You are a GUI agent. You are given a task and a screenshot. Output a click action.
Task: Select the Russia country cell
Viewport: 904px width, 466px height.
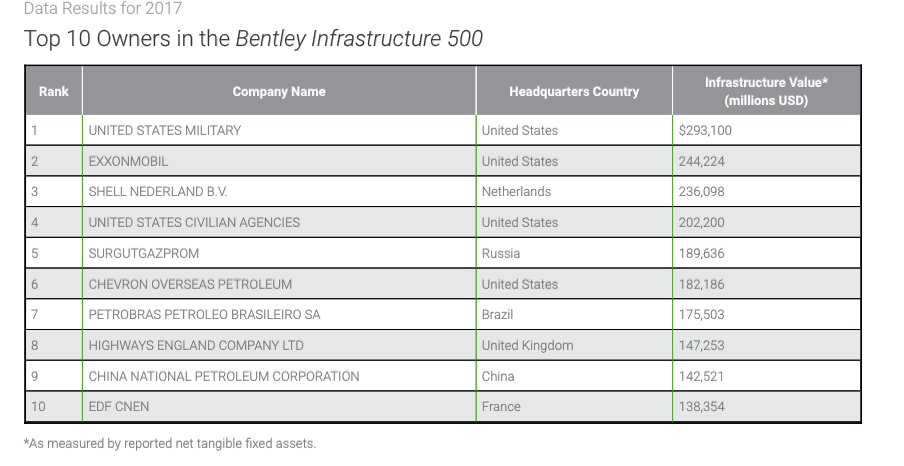click(501, 253)
